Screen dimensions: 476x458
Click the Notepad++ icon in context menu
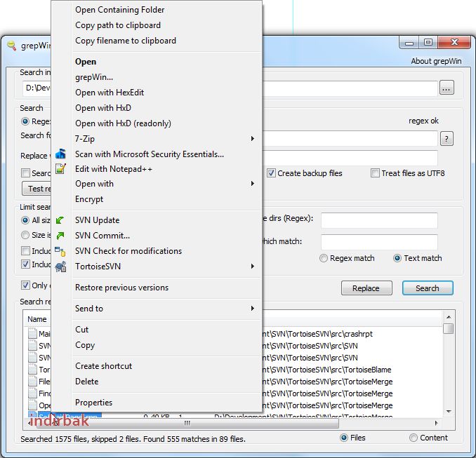click(60, 168)
